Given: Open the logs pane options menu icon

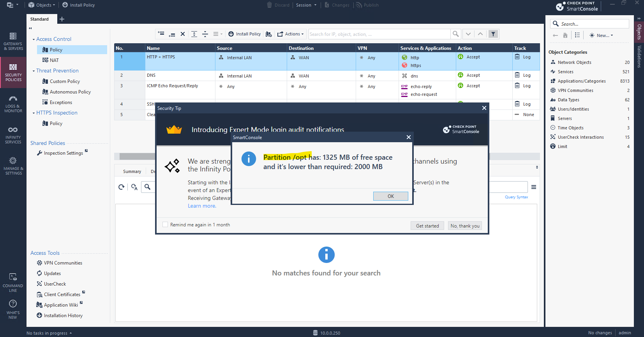Looking at the screenshot, I should coord(534,187).
